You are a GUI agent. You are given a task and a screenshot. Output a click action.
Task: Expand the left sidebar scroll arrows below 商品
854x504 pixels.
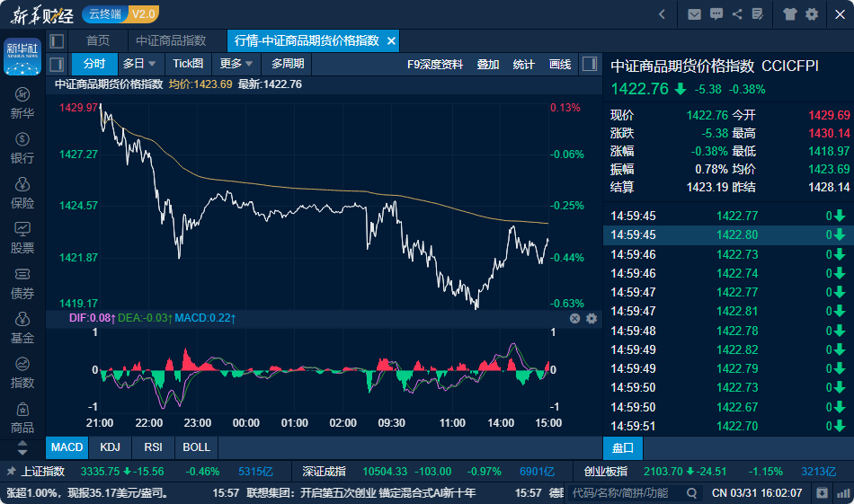click(22, 447)
